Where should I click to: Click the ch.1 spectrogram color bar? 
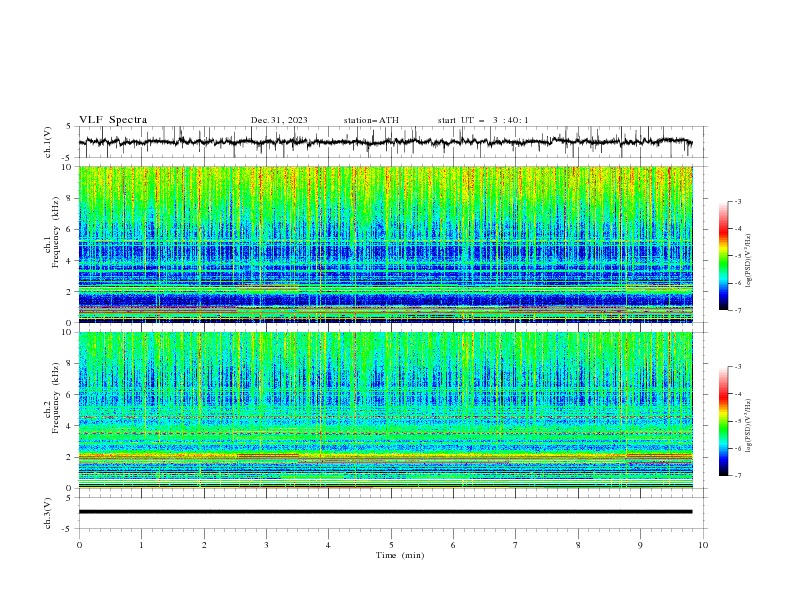pyautogui.click(x=723, y=255)
